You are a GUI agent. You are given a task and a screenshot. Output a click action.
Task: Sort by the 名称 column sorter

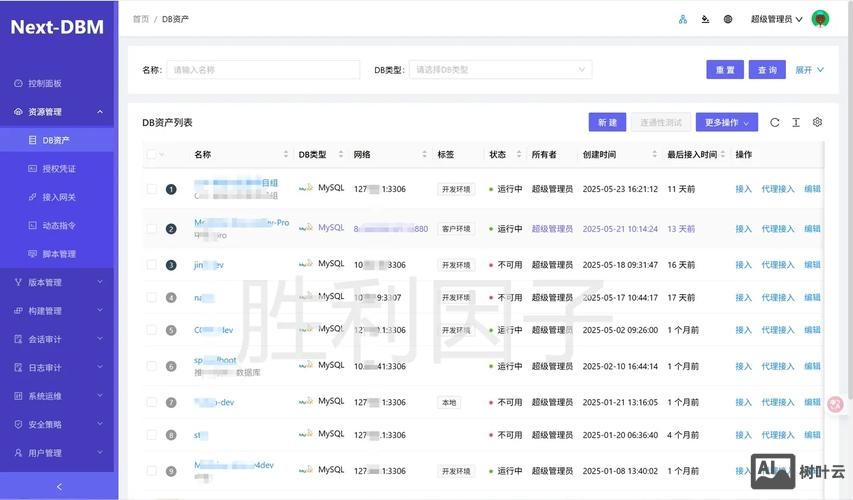point(286,155)
